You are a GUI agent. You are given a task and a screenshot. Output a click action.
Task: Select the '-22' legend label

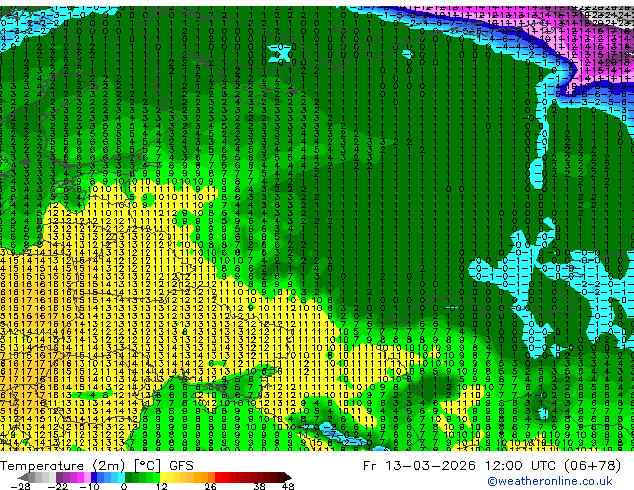coord(57,486)
